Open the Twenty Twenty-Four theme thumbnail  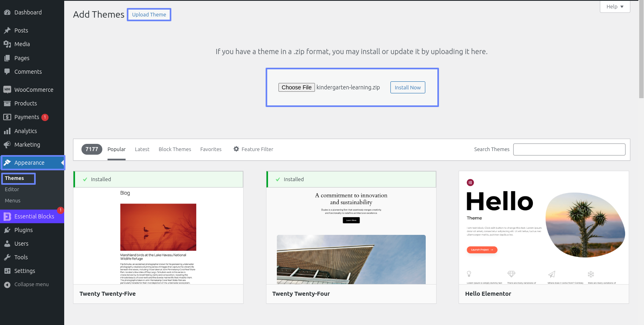[x=351, y=236]
